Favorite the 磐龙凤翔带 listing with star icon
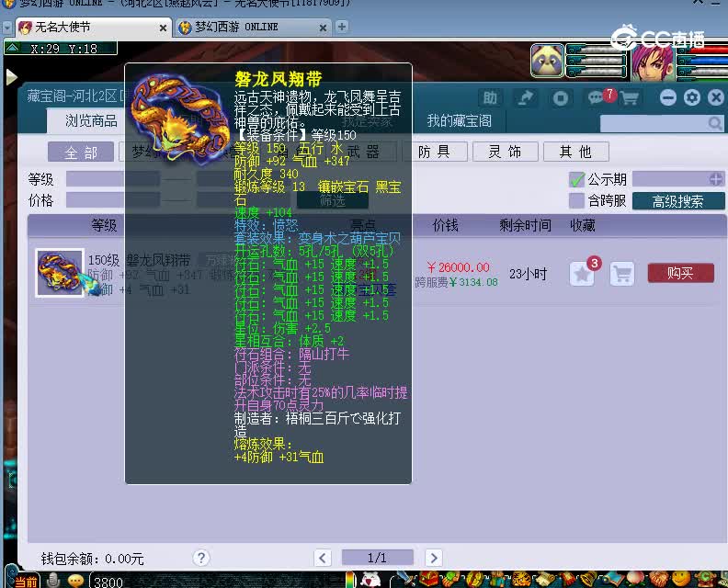728x588 pixels. pos(582,274)
